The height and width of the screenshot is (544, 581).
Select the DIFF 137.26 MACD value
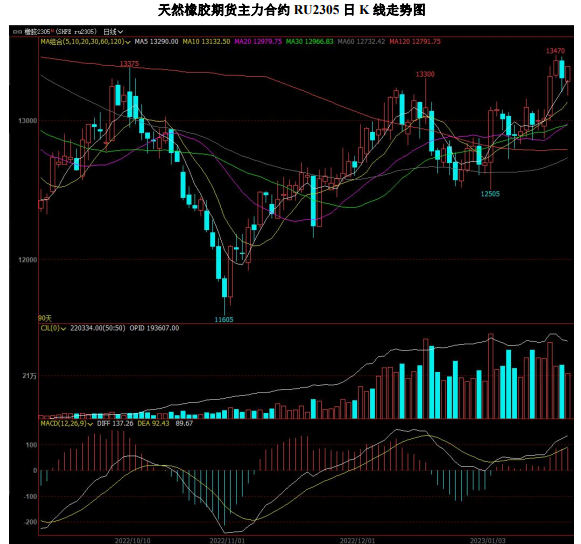click(115, 423)
